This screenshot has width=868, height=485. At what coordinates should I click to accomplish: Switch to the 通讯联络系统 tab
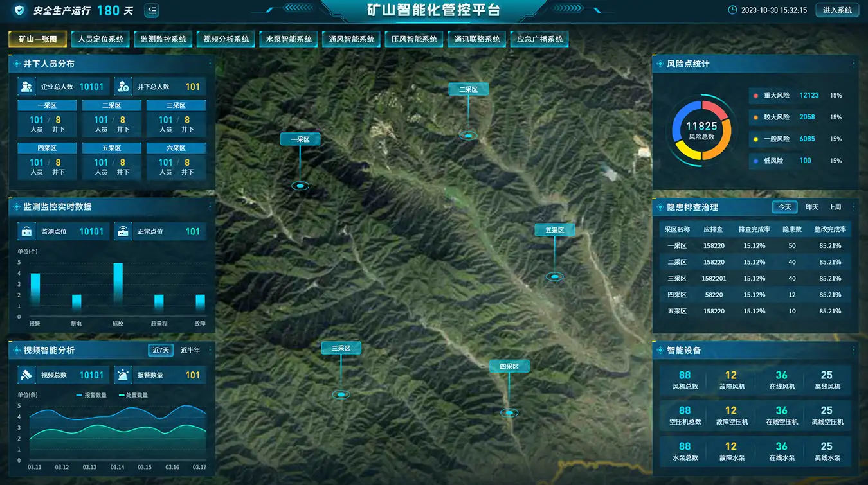[x=477, y=39]
